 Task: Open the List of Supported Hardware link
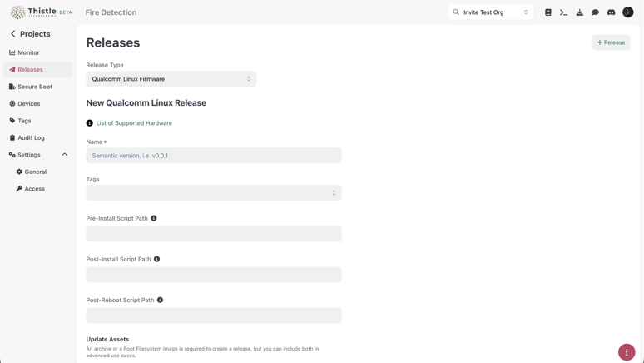pyautogui.click(x=134, y=123)
